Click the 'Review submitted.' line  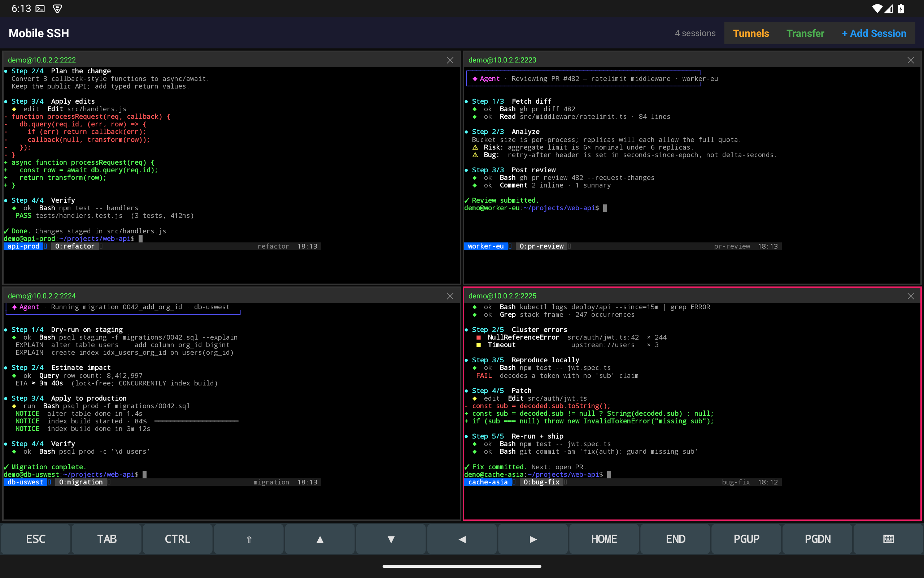tap(501, 200)
